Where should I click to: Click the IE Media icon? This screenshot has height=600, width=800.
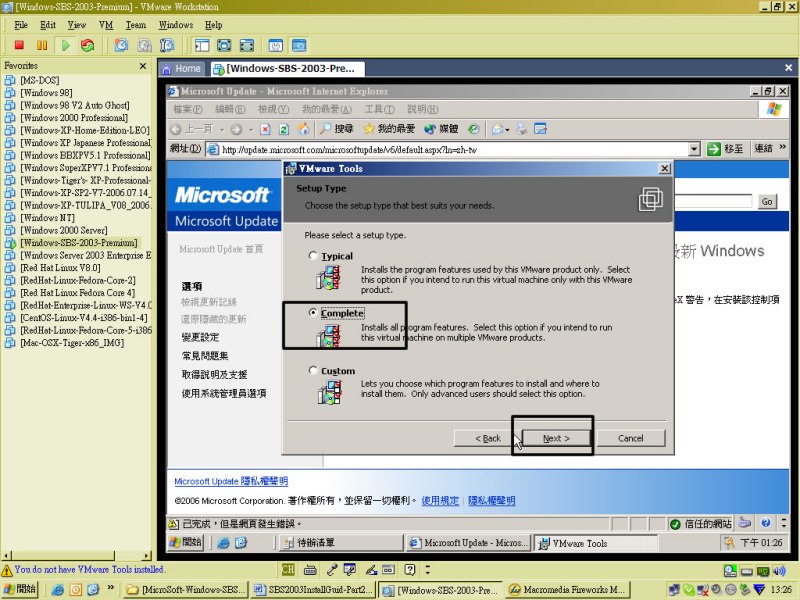430,129
